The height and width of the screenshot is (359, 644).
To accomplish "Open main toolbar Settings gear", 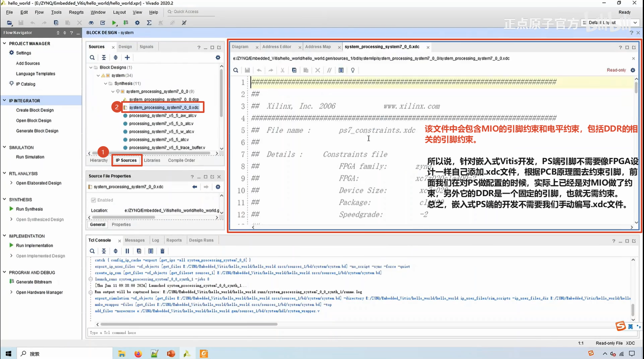I will pyautogui.click(x=137, y=23).
